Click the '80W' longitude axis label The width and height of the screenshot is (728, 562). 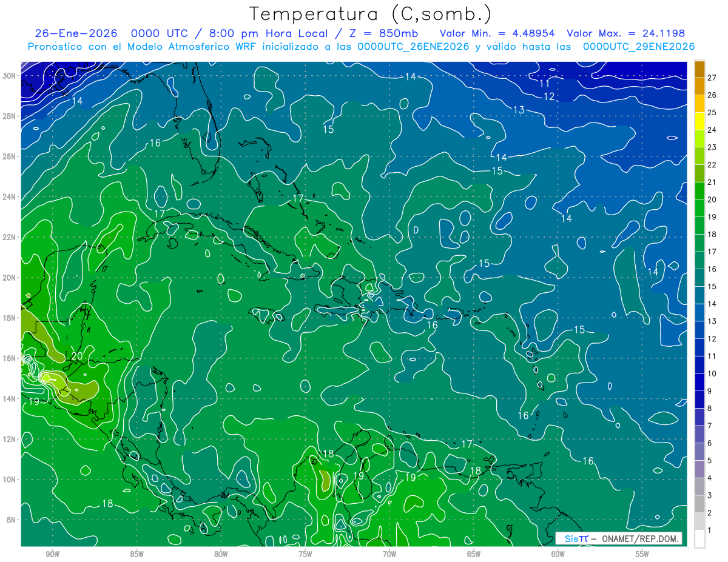coord(221,554)
